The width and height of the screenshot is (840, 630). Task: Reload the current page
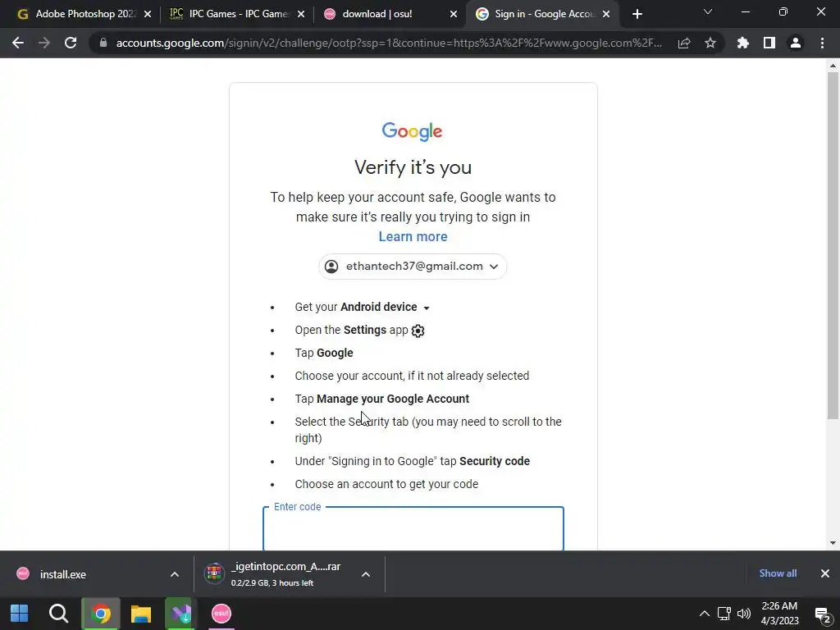71,43
